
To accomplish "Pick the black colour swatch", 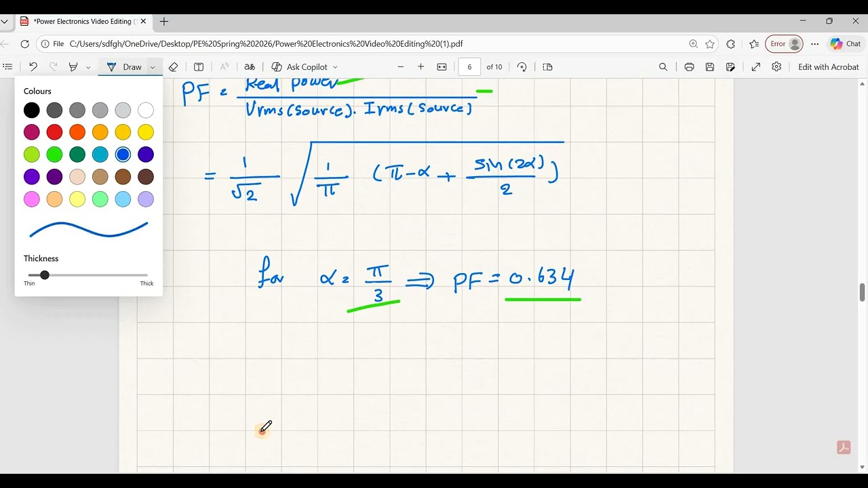I will click(x=32, y=110).
